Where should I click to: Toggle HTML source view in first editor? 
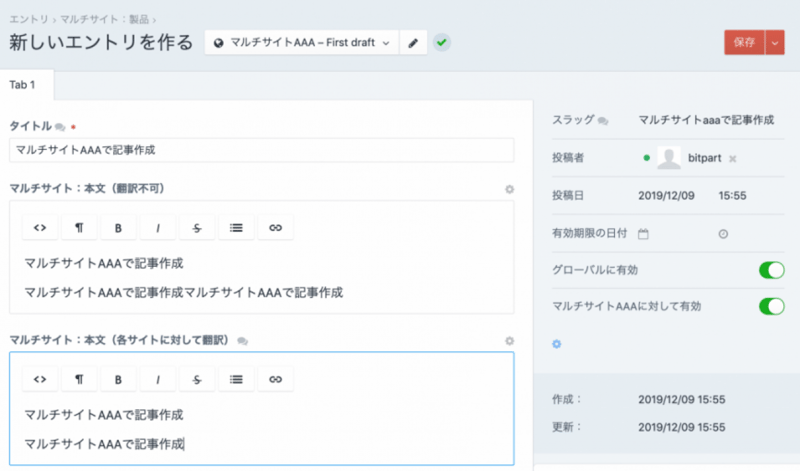40,228
